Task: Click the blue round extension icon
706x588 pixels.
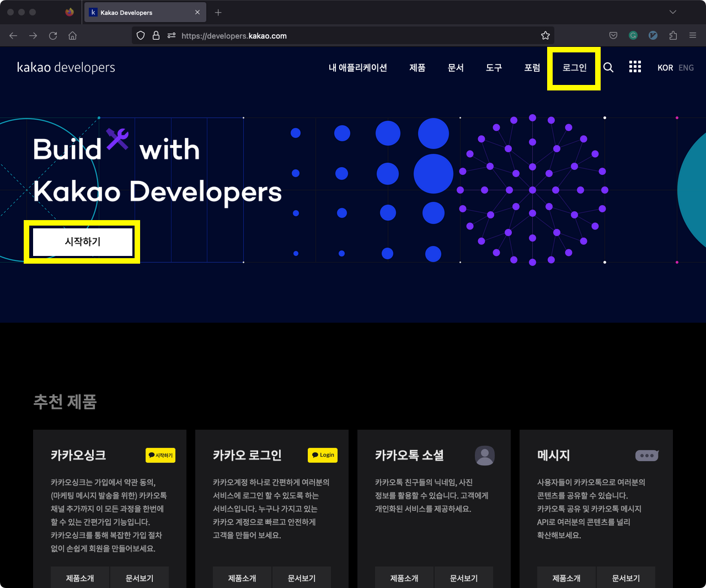Action: [653, 36]
